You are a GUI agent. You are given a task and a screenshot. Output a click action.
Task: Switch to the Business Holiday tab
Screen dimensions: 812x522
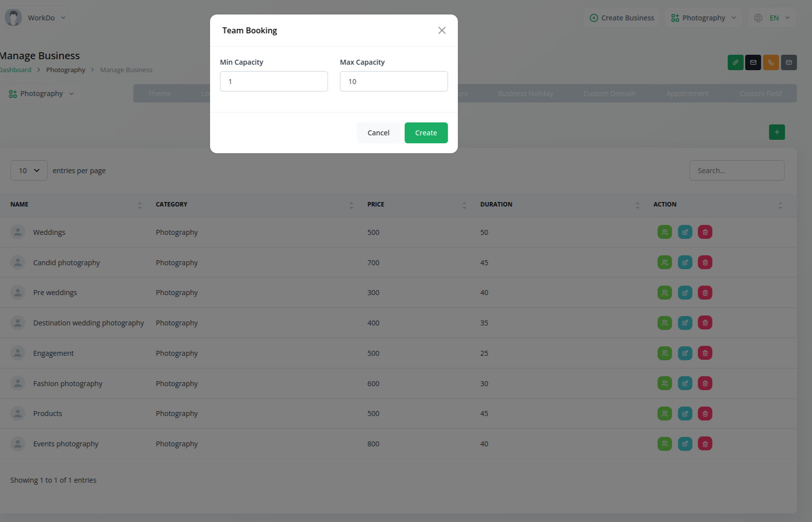pos(525,94)
